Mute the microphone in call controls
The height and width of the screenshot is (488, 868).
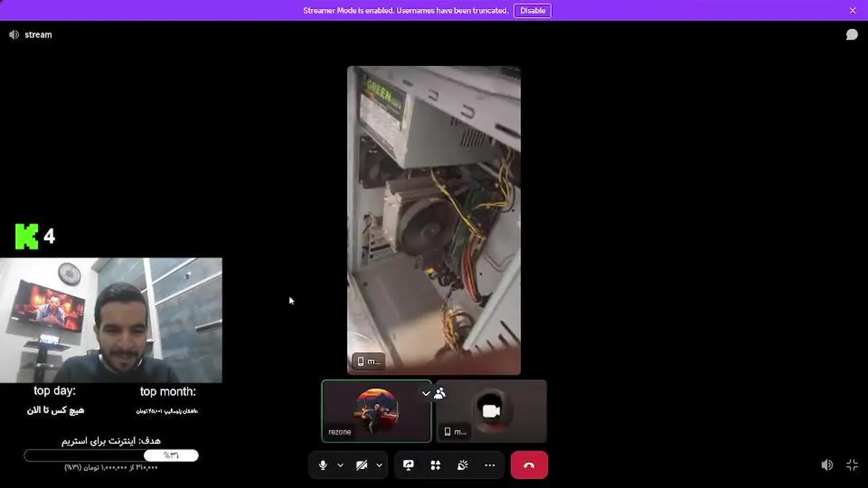click(323, 465)
